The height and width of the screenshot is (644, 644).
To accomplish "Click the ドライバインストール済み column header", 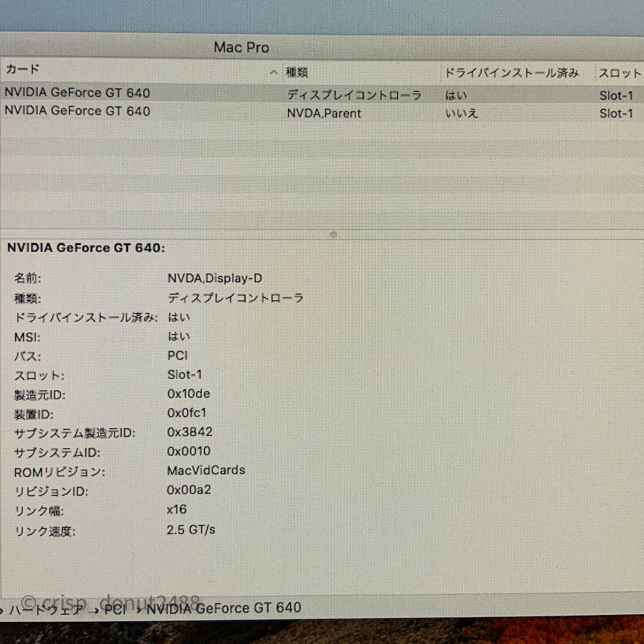I will pos(513,73).
